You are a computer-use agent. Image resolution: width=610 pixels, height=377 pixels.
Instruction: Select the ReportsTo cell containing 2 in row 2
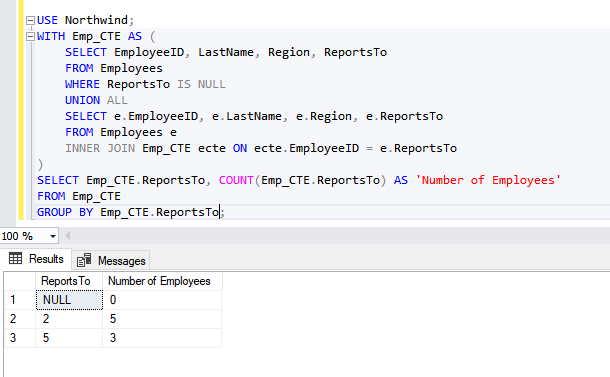(69, 319)
